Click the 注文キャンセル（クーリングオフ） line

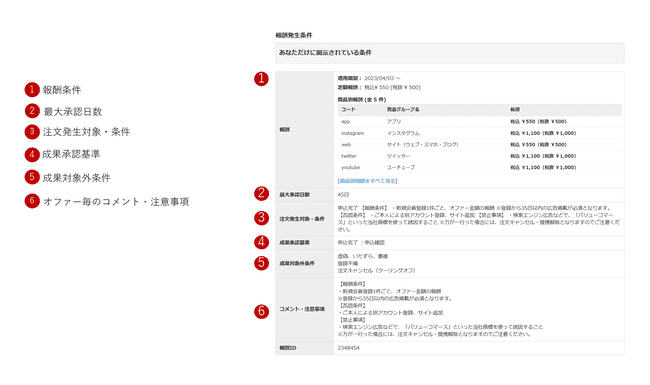(x=376, y=270)
